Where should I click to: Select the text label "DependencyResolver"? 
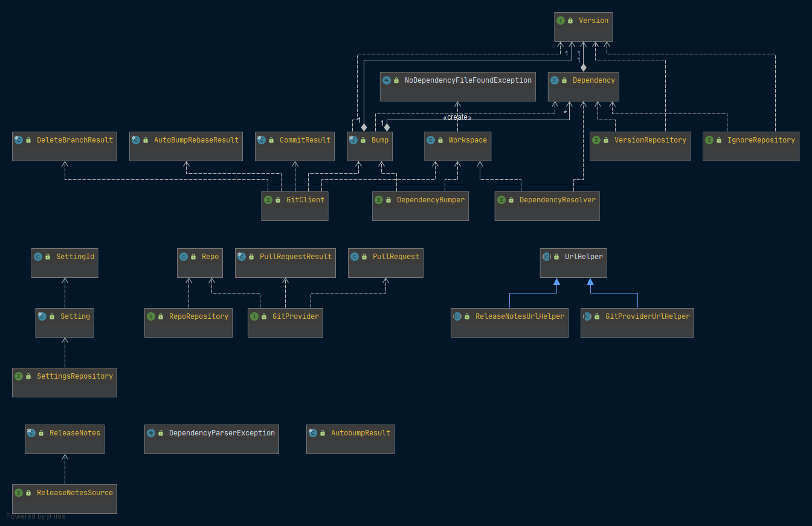coord(558,200)
